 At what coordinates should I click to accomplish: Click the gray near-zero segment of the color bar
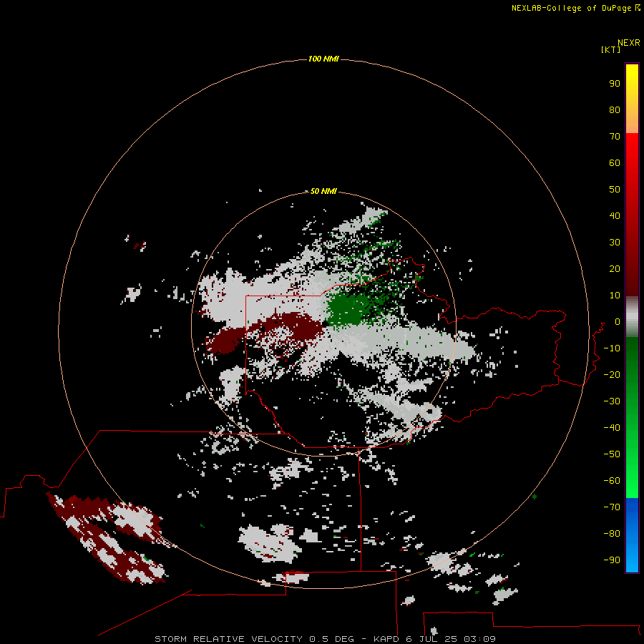tap(632, 316)
